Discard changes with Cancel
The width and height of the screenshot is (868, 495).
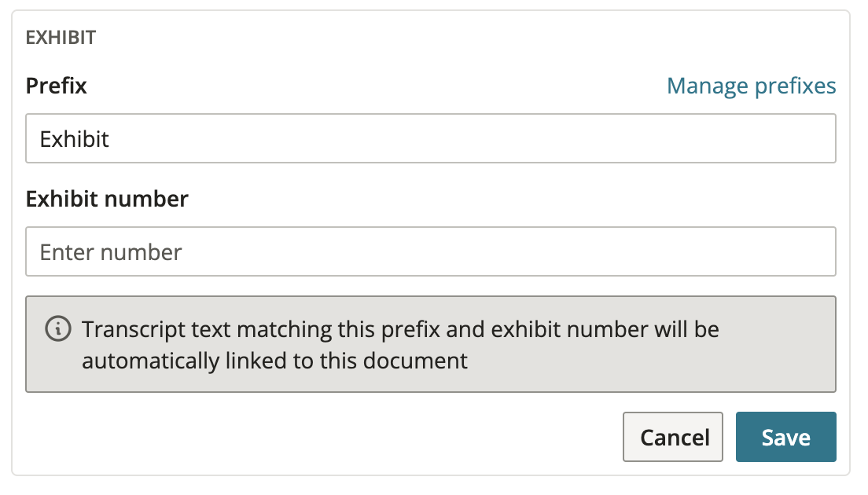[x=672, y=437]
